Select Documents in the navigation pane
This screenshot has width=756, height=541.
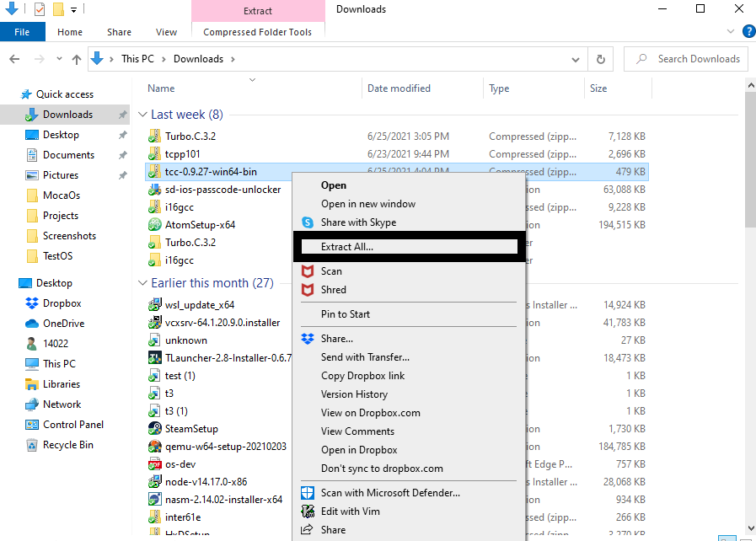pyautogui.click(x=68, y=155)
